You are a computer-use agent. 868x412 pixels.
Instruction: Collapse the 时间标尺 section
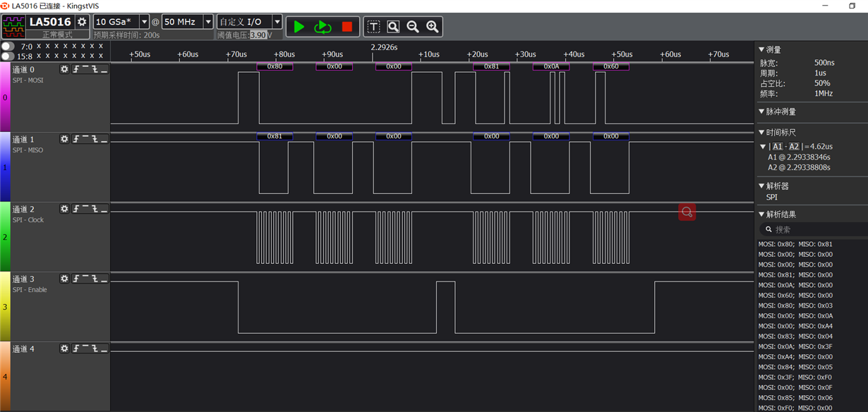[761, 132]
